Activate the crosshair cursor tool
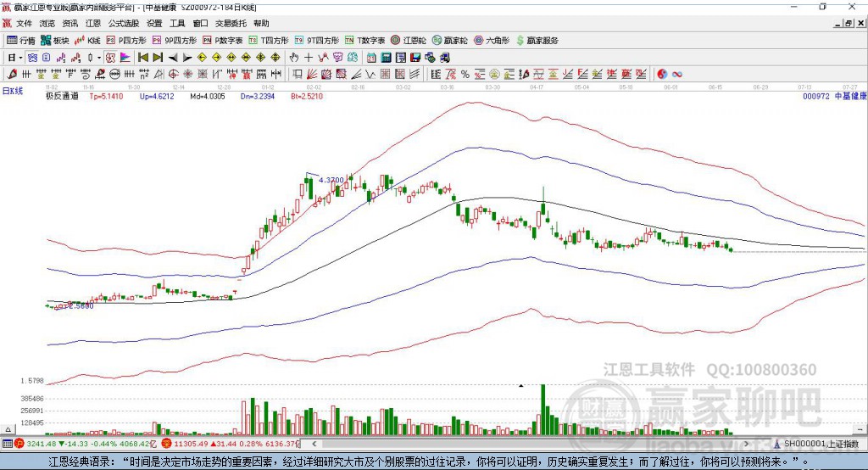The width and height of the screenshot is (868, 470). click(309, 58)
